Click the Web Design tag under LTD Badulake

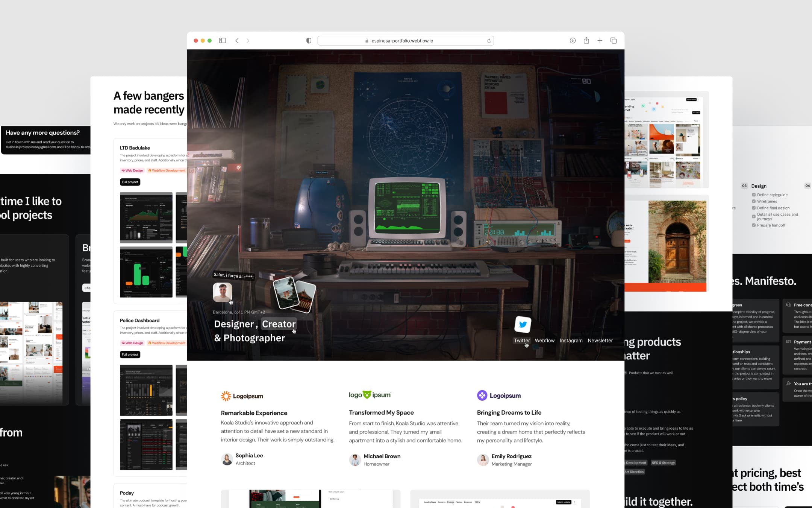tap(132, 170)
